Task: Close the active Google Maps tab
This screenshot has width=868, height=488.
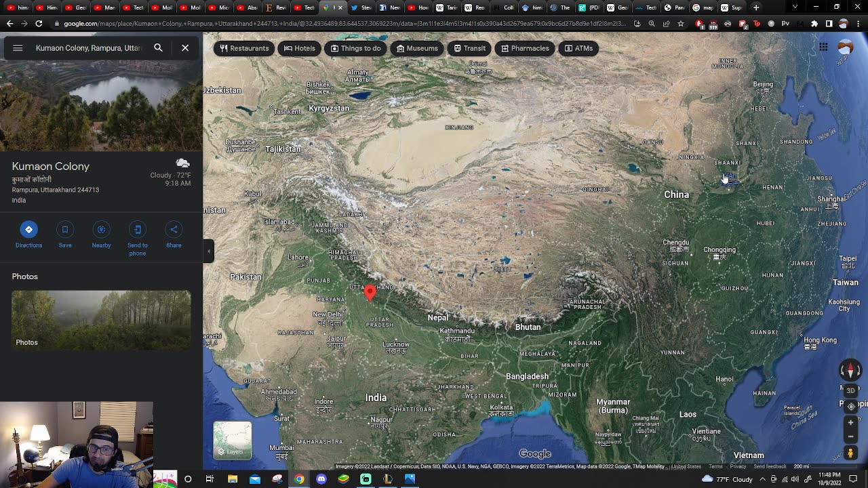Action: (340, 7)
